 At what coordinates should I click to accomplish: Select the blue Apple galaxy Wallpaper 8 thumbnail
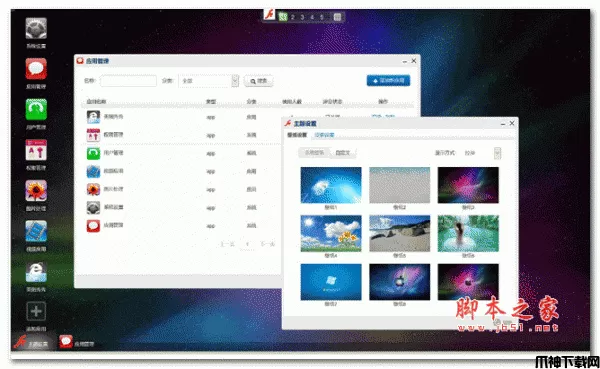(399, 282)
